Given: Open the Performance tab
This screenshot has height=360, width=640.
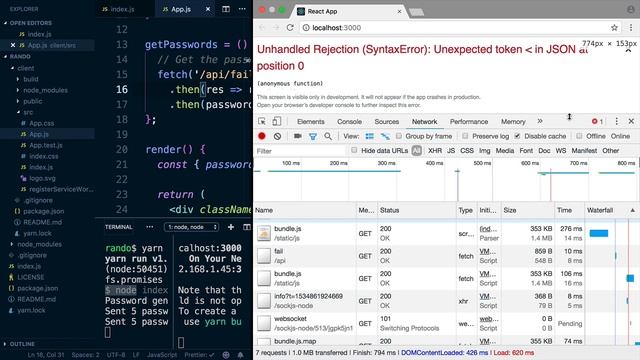Looking at the screenshot, I should pyautogui.click(x=469, y=122).
